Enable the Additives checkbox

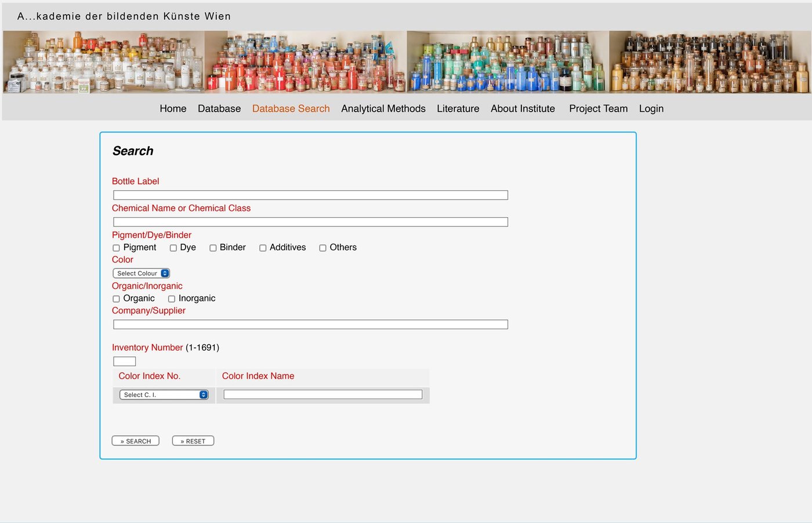[263, 248]
